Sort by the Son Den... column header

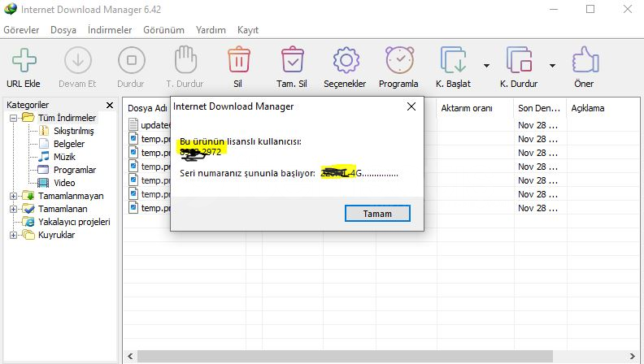pyautogui.click(x=540, y=108)
